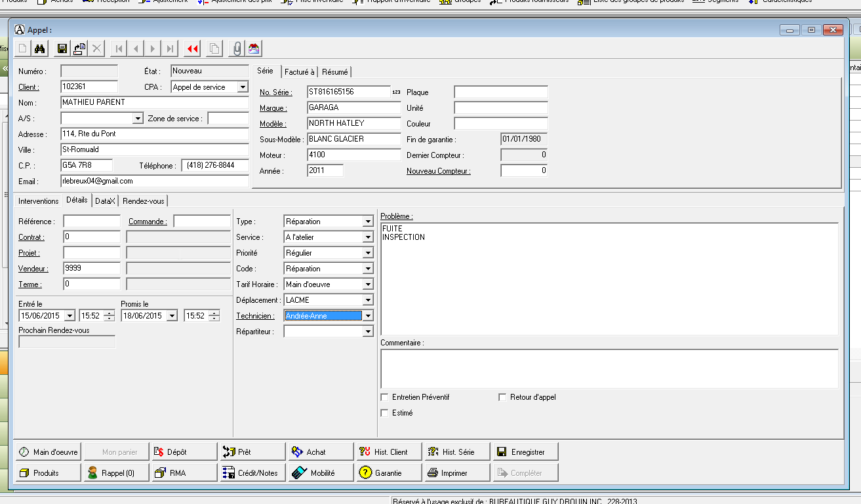Click the paperclip attachment icon
This screenshot has width=861, height=504.
click(x=237, y=48)
